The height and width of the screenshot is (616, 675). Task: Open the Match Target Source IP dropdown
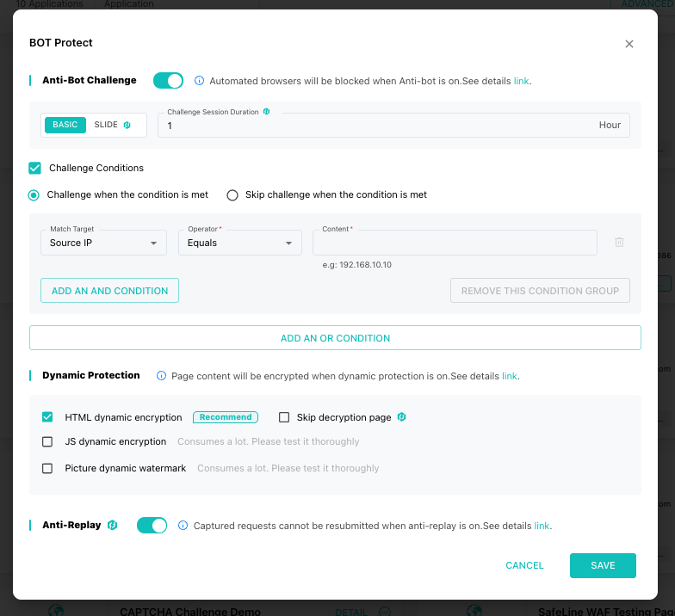(x=103, y=243)
